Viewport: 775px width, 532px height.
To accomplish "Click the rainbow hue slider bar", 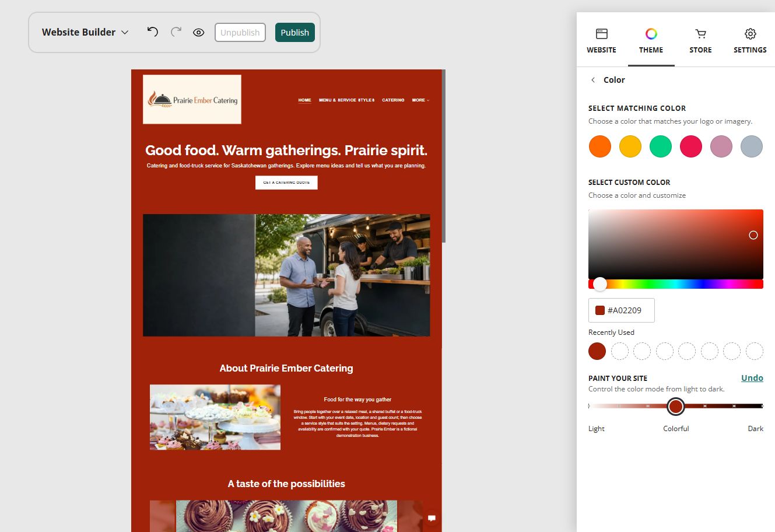I will pyautogui.click(x=676, y=284).
